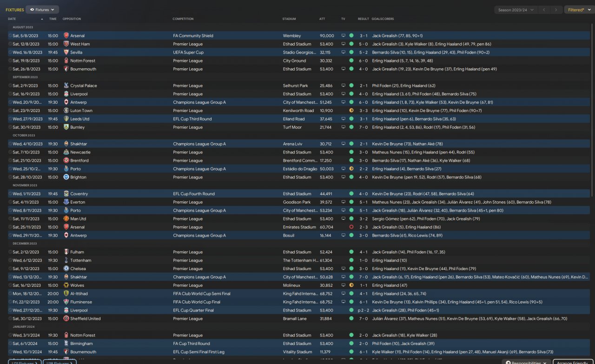Click the Brighton club badge
This screenshot has height=364, width=595.
tap(66, 177)
